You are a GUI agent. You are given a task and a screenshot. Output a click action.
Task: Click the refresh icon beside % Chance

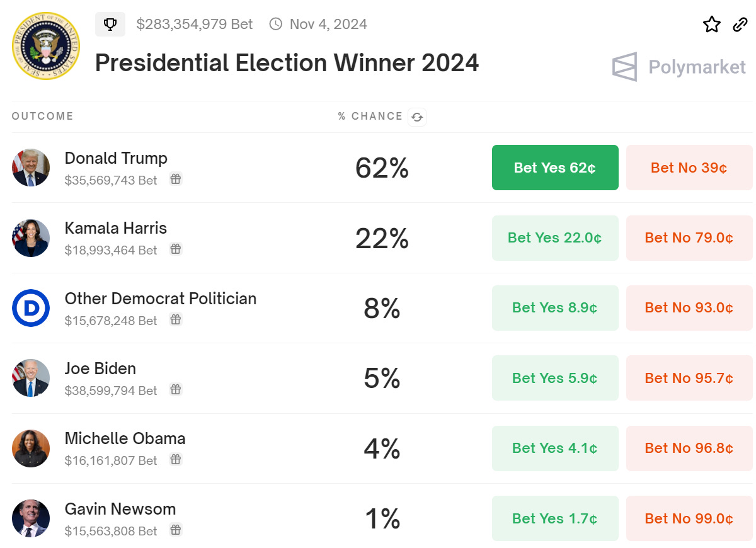(417, 117)
